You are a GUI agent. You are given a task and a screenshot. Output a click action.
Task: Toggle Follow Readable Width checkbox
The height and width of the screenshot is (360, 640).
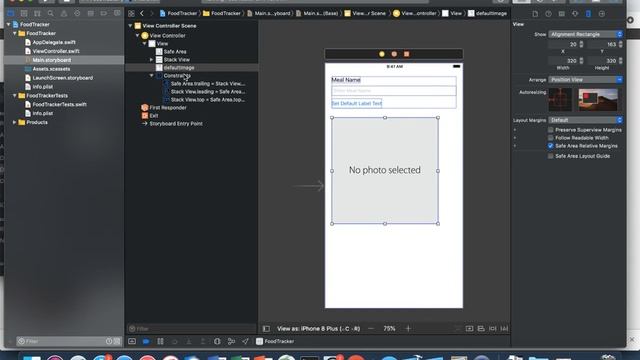551,138
